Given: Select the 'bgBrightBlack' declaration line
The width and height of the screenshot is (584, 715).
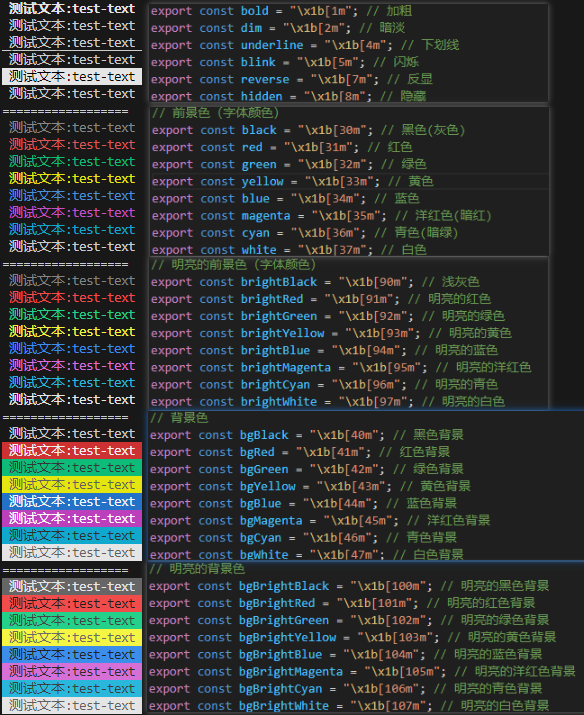Looking at the screenshot, I should [349, 586].
